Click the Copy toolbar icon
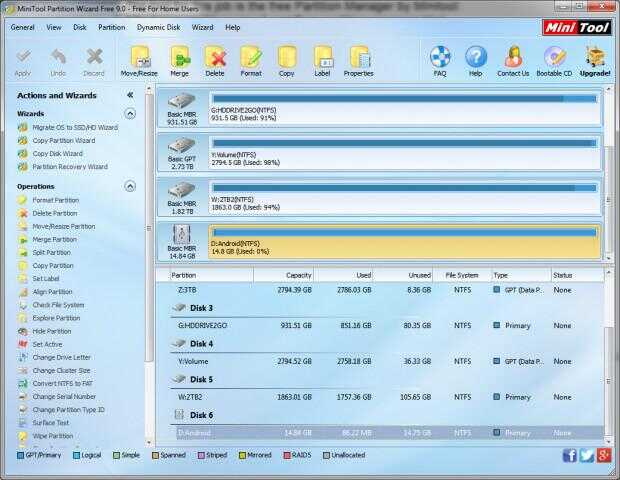This screenshot has height=480, width=620. [x=287, y=58]
